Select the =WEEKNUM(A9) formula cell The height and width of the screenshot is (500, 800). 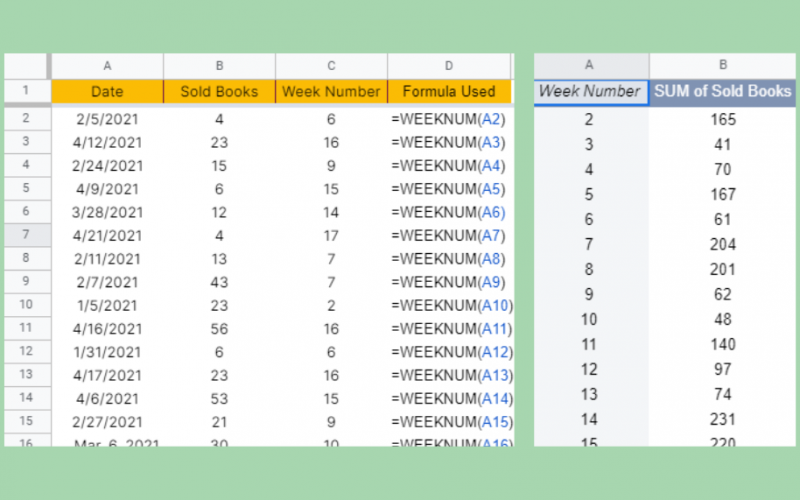tap(449, 282)
